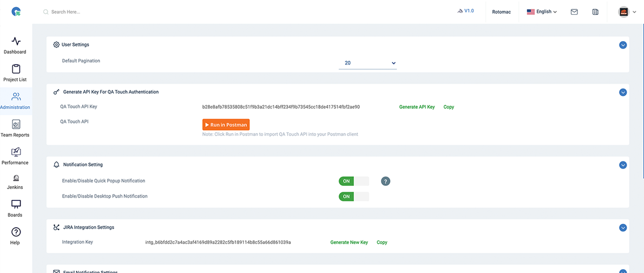Go to Performance menu label
Viewport: 644px width, 273px height.
pos(15,163)
